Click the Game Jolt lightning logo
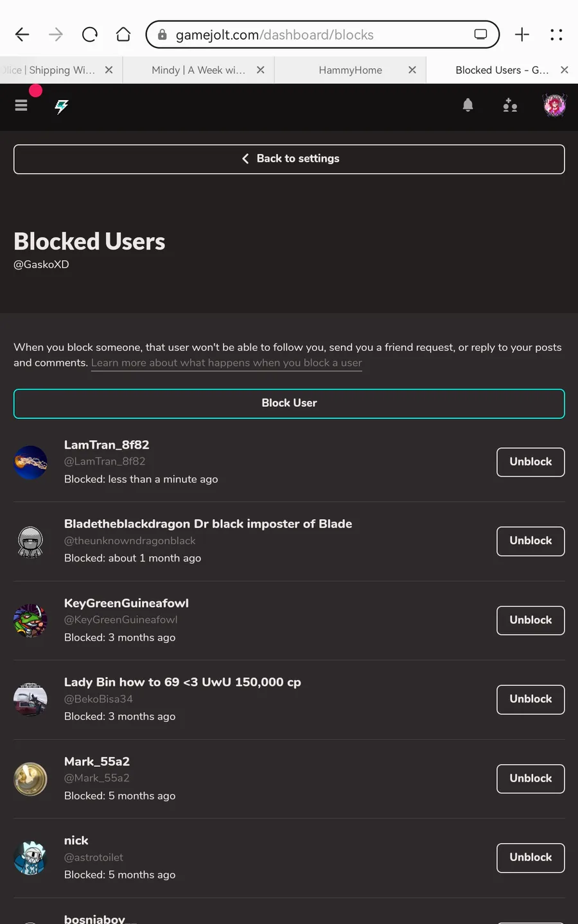The image size is (578, 924). click(62, 106)
